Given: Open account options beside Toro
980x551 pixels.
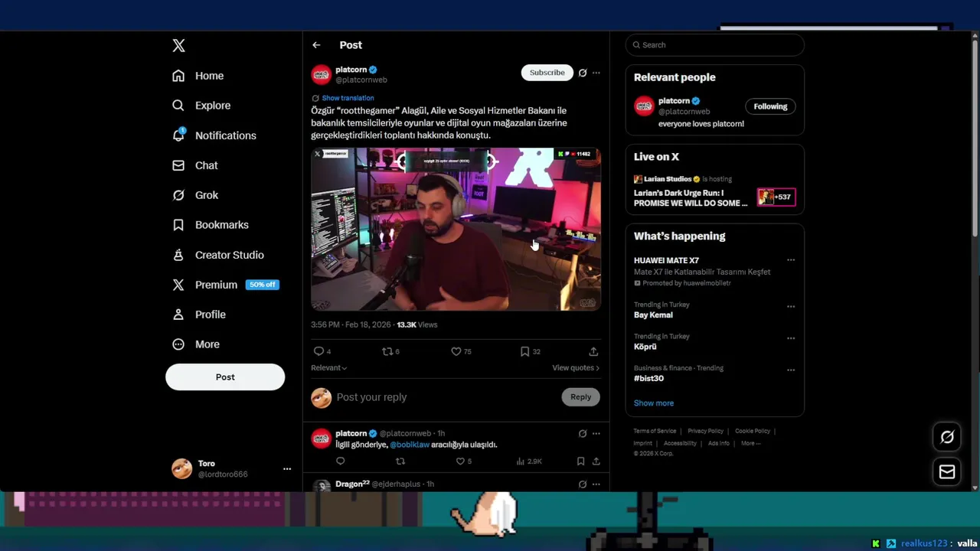Looking at the screenshot, I should coord(287,469).
